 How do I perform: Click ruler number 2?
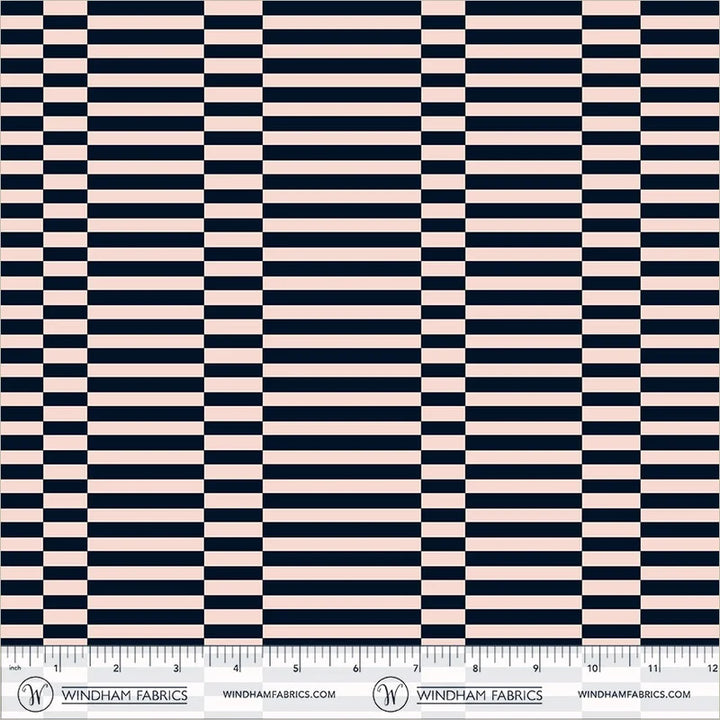tap(116, 668)
